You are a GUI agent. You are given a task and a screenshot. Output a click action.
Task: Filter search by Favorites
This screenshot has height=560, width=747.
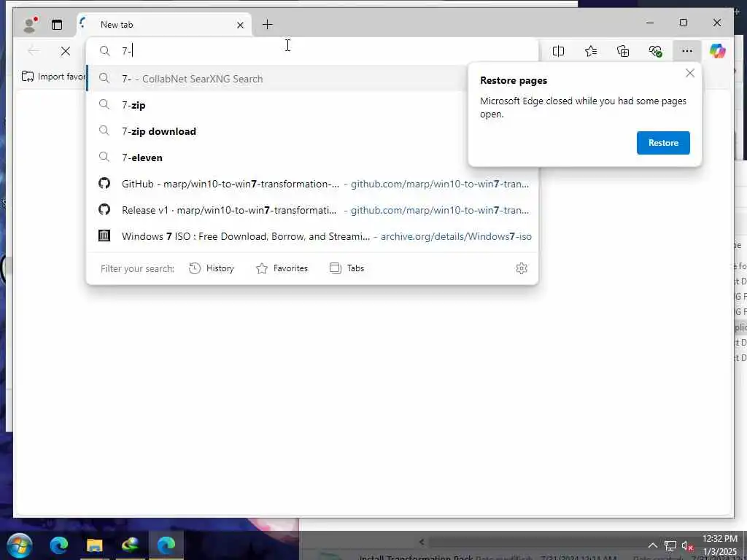pos(282,268)
